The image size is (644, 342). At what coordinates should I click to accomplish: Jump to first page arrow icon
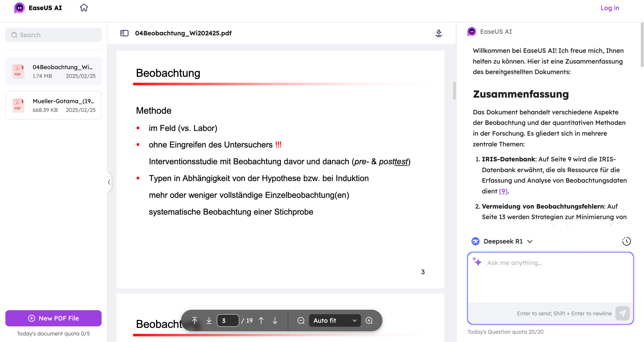pyautogui.click(x=194, y=320)
